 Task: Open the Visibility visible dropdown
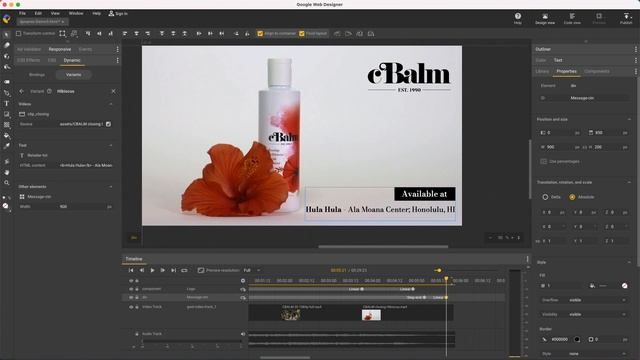(x=598, y=314)
